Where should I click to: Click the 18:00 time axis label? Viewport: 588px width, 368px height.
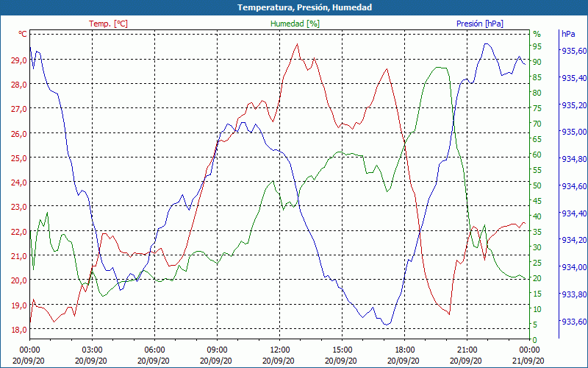[x=405, y=350]
